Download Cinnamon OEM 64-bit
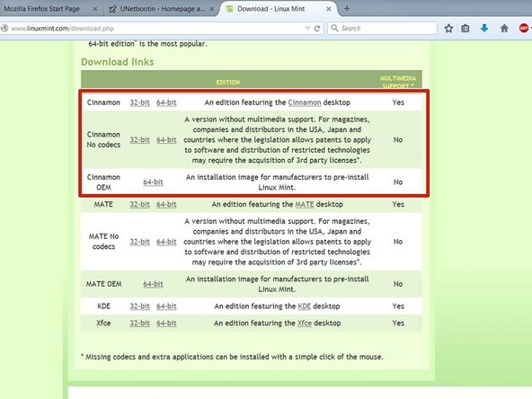Viewport: 532px width, 399px height. (153, 182)
